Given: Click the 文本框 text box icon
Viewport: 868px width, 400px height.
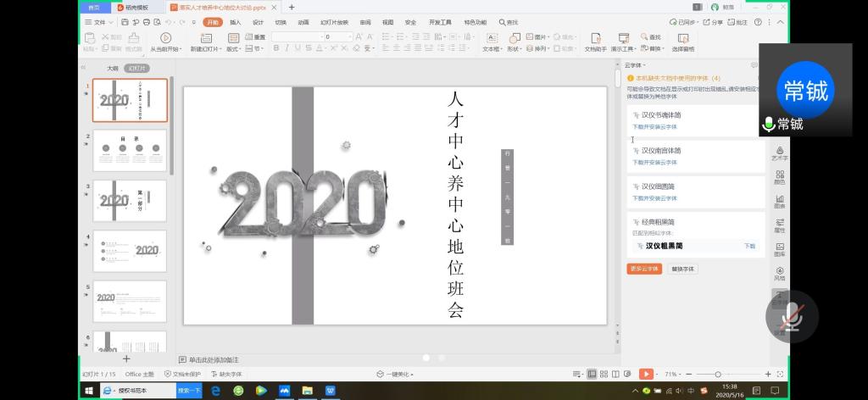Looking at the screenshot, I should coord(491,38).
